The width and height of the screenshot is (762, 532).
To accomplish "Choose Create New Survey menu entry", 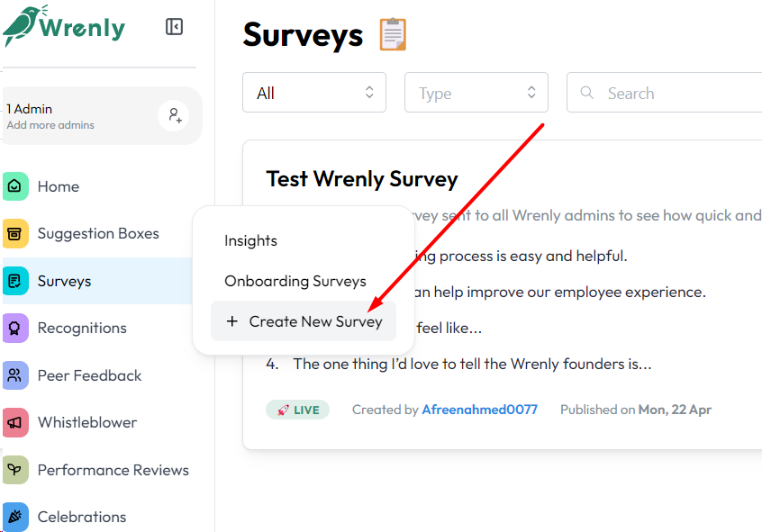I will 304,321.
